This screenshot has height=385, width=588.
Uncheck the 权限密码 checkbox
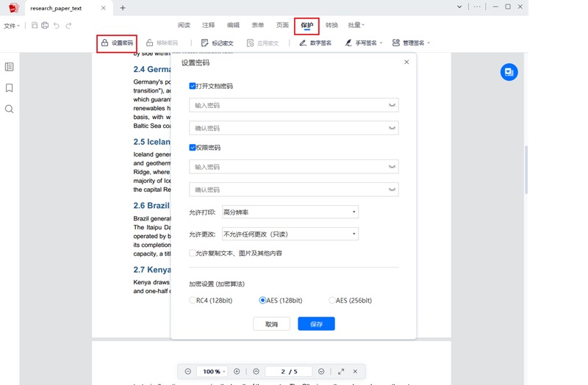[193, 148]
